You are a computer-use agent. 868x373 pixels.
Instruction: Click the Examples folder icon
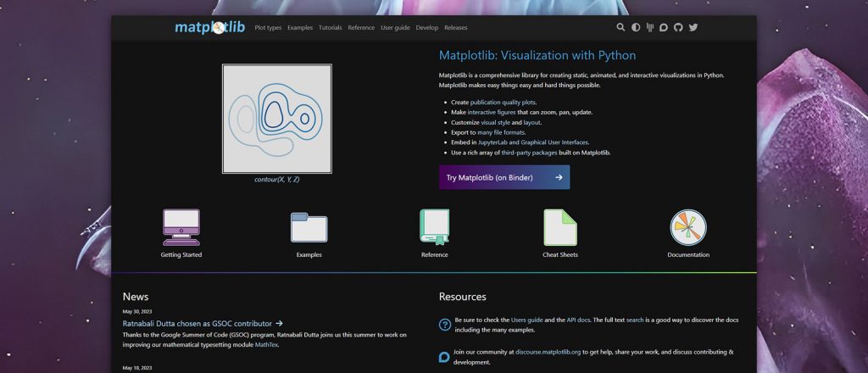(x=309, y=227)
